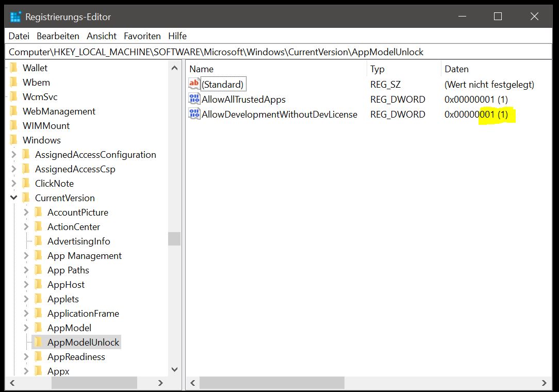Viewport: 559px width, 392px height.
Task: Click the AdvertisingInfo folder icon
Action: (39, 241)
